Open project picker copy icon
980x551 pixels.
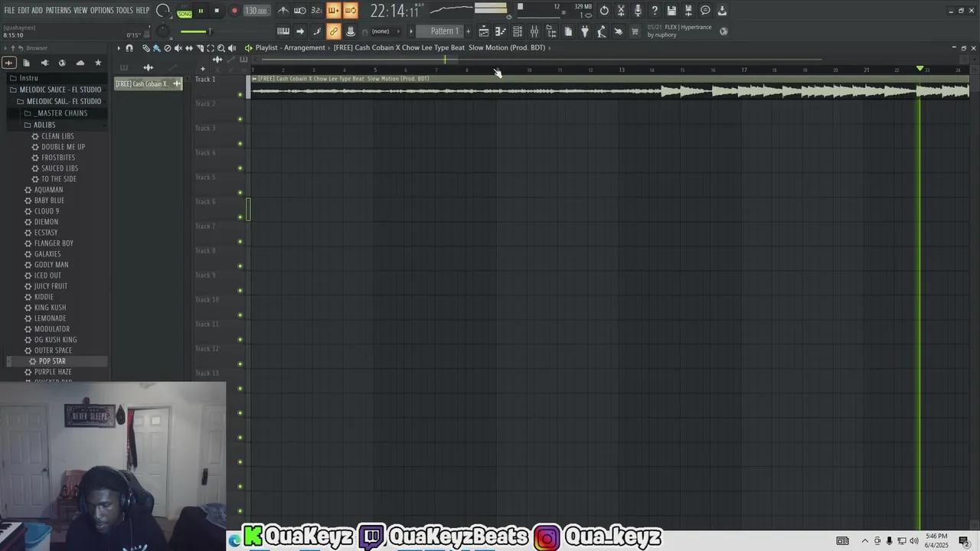pos(568,31)
